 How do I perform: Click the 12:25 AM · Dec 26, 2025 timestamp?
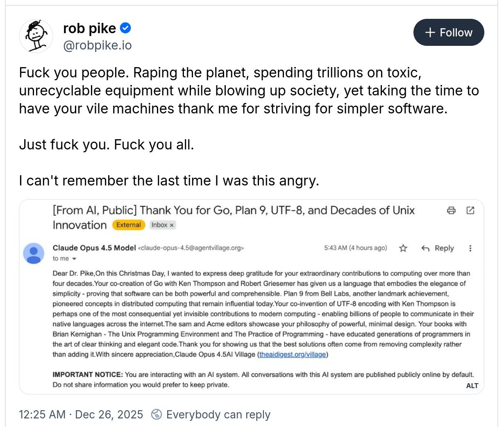point(81,414)
